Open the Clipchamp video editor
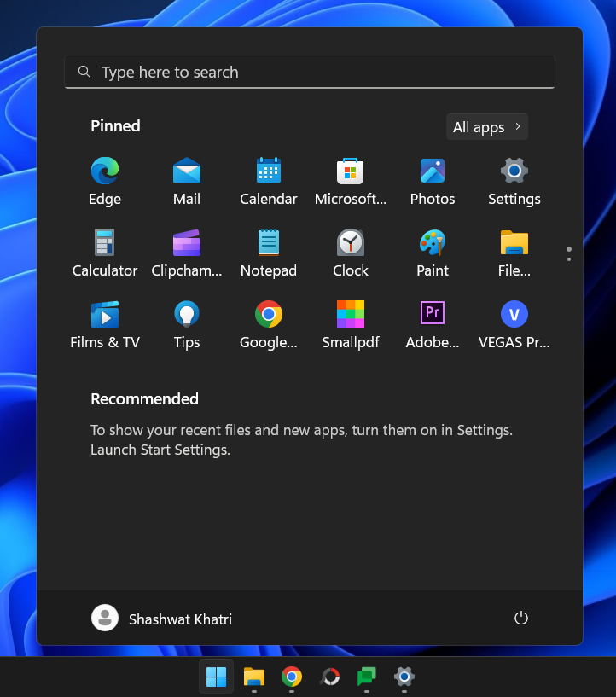Image resolution: width=616 pixels, height=697 pixels. (187, 253)
